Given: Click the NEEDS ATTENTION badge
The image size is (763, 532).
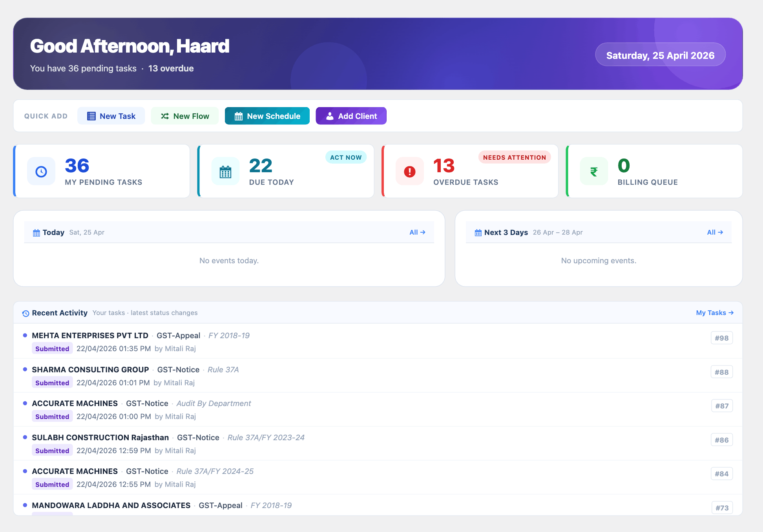Looking at the screenshot, I should tap(515, 157).
